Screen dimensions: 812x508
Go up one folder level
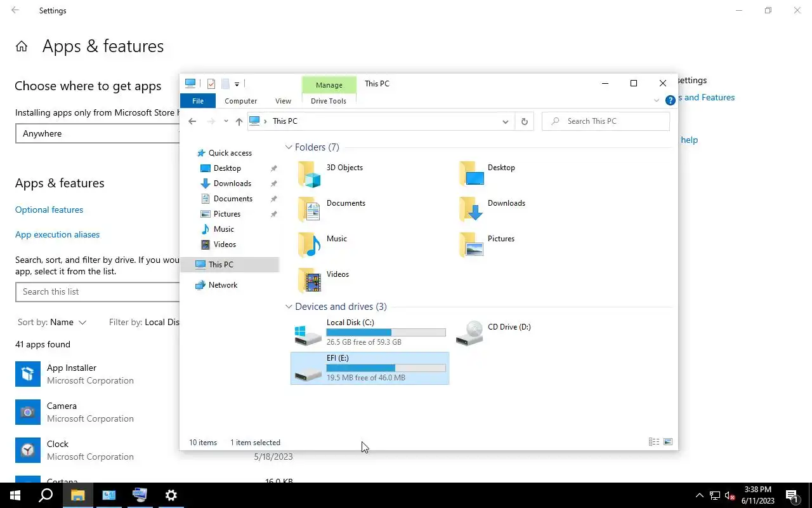point(239,121)
